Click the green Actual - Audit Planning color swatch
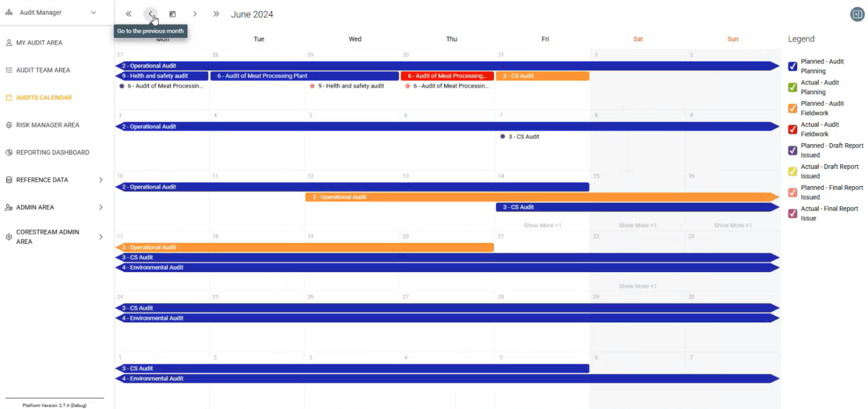 [792, 87]
